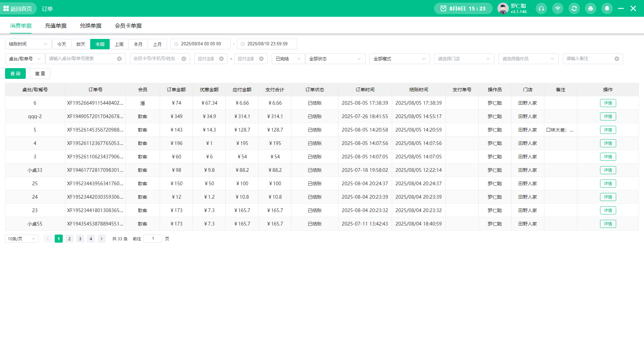Click the headset customer service icon

[x=541, y=8]
